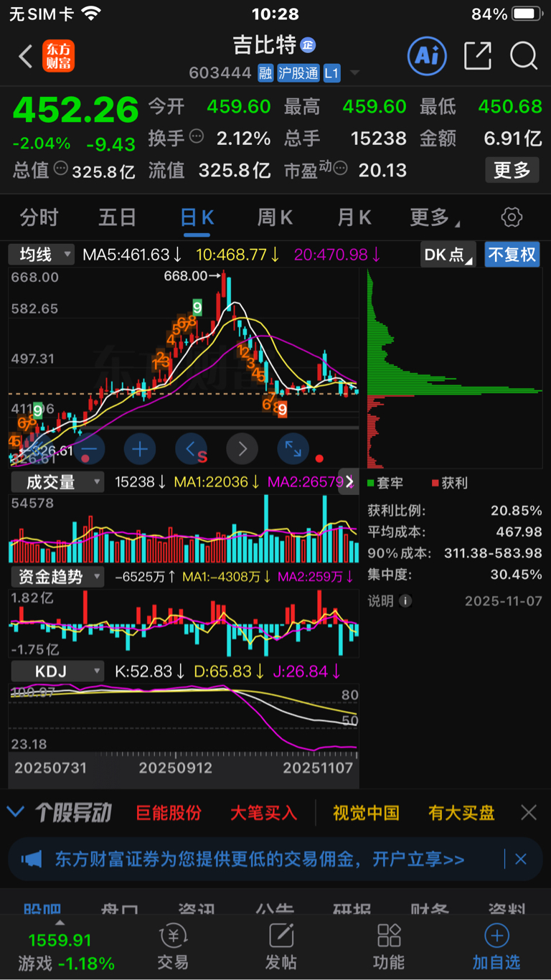Viewport: 551px width, 980px height.
Task: Open the 均线 indicator dropdown
Action: pyautogui.click(x=42, y=254)
